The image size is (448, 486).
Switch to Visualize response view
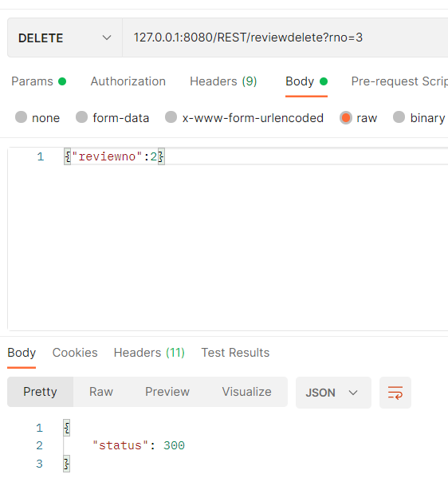tap(247, 392)
